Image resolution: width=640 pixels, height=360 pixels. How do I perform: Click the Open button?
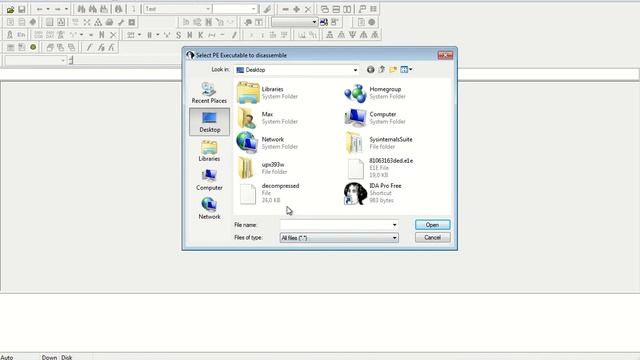[432, 225]
